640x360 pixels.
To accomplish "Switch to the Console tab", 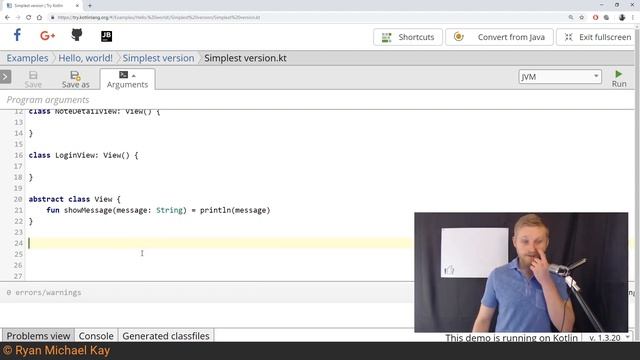I will (x=96, y=336).
